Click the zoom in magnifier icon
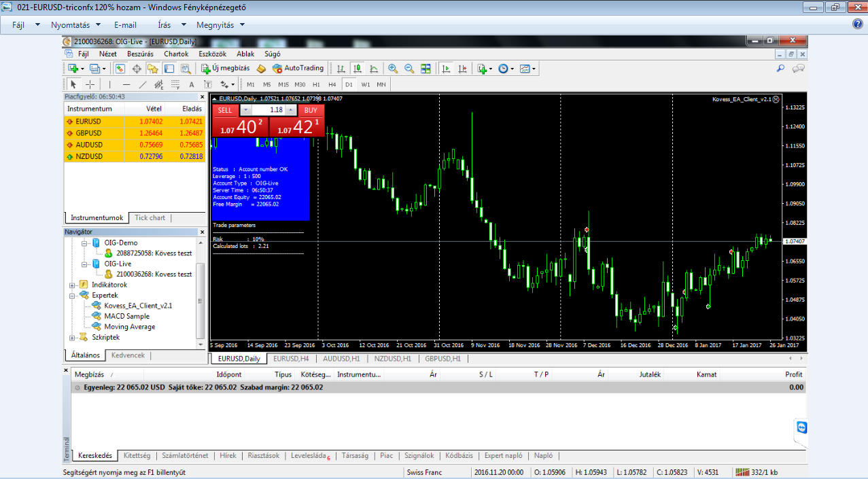The image size is (868, 479). tap(393, 69)
